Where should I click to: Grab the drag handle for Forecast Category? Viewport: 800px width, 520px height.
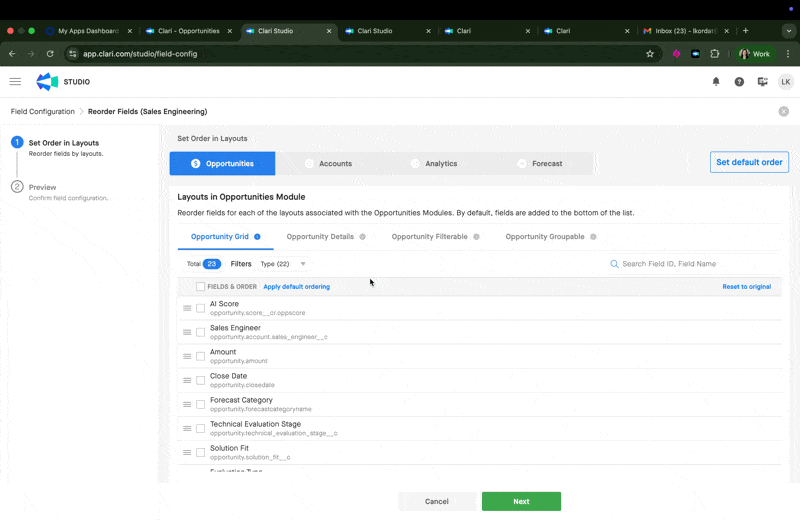click(x=187, y=404)
